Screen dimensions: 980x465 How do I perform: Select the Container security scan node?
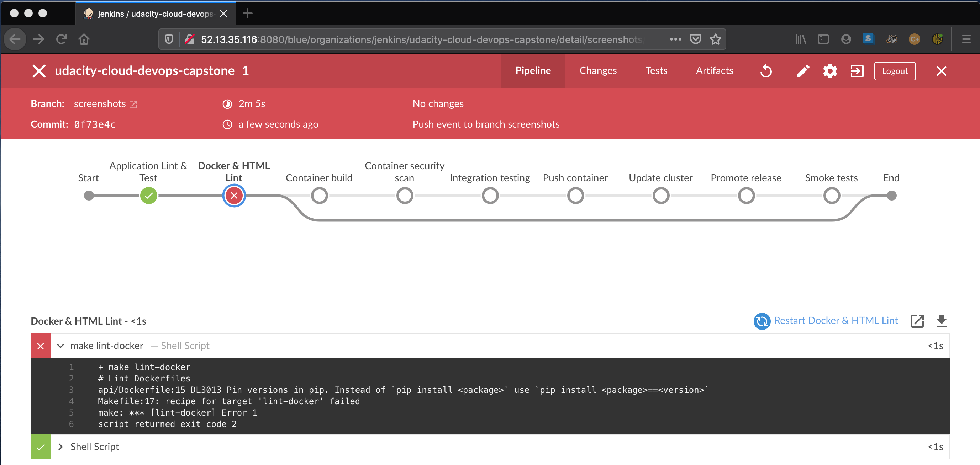(405, 196)
